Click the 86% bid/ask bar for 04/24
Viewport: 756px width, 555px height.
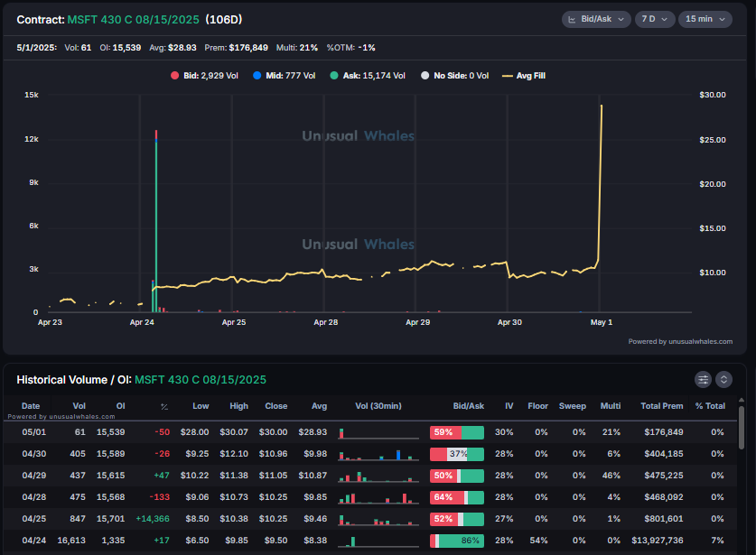click(457, 541)
